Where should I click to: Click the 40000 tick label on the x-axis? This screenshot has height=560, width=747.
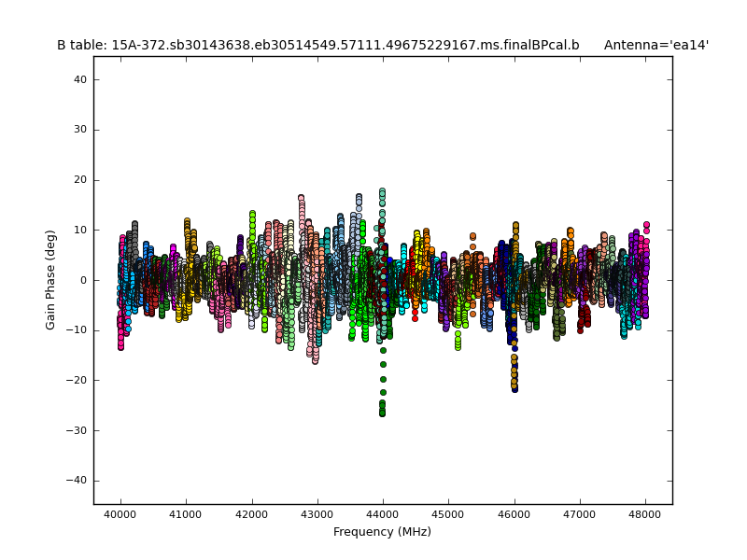pyautogui.click(x=120, y=514)
